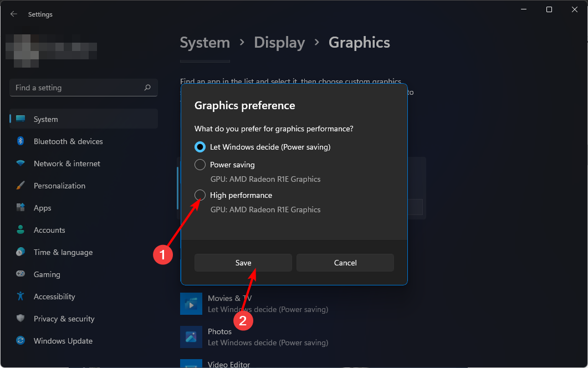The image size is (588, 368).
Task: Open Personalization settings
Action: 83,185
